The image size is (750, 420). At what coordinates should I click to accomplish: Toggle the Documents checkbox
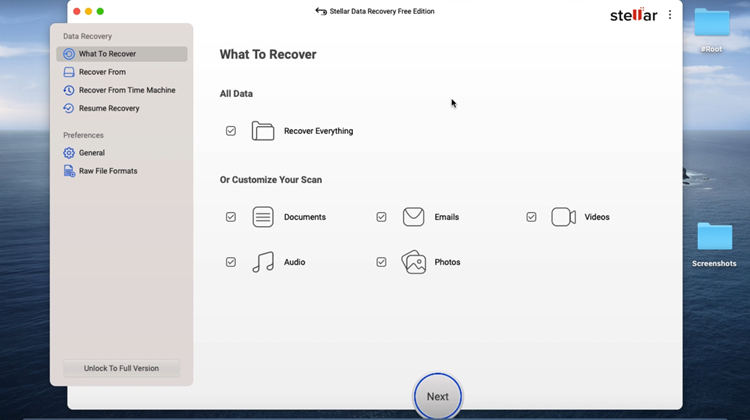point(231,217)
